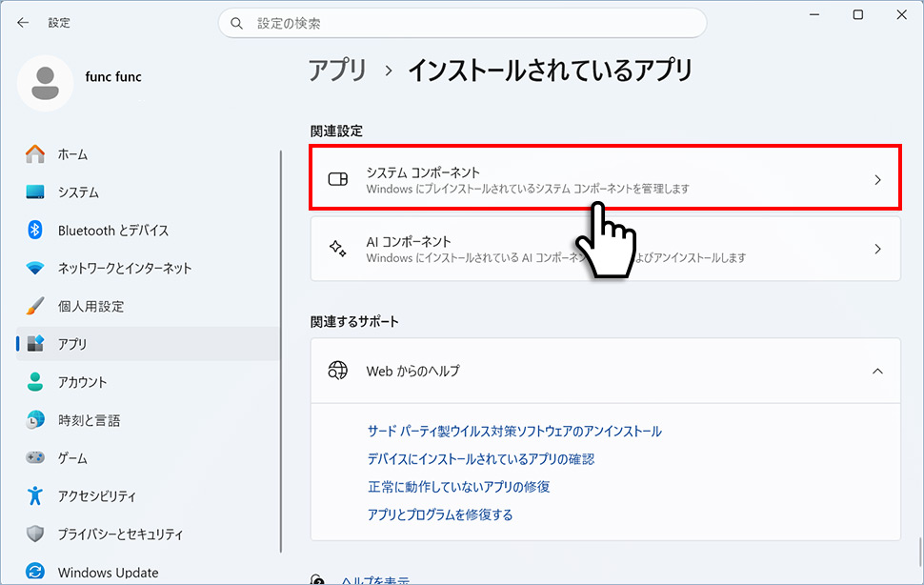
Task: Click the アプリ breadcrumb in header
Action: click(337, 71)
